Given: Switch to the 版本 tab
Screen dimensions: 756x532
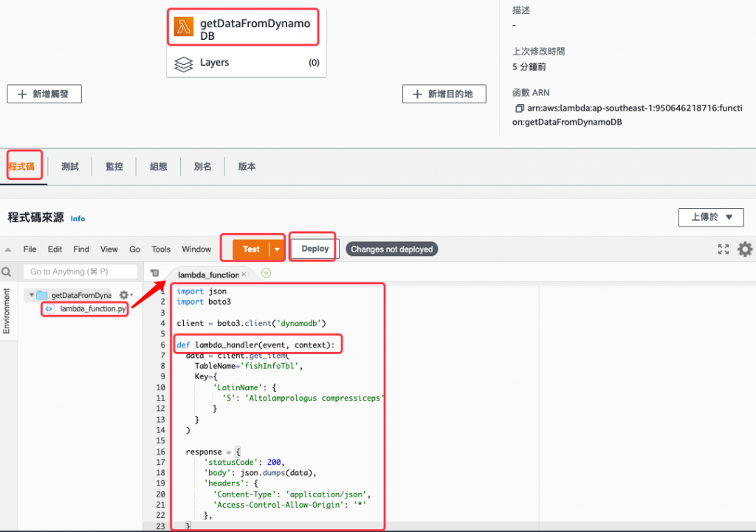Looking at the screenshot, I should 247,167.
